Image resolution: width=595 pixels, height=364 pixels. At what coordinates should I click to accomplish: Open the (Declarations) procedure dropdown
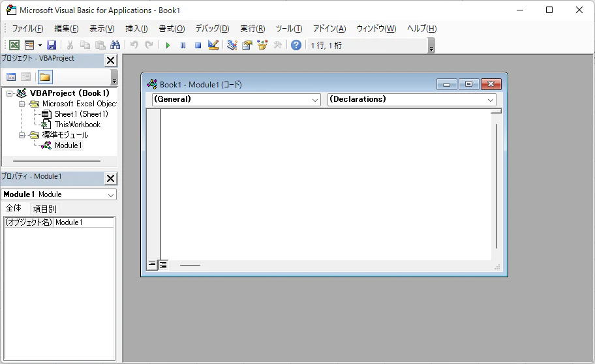tap(412, 100)
